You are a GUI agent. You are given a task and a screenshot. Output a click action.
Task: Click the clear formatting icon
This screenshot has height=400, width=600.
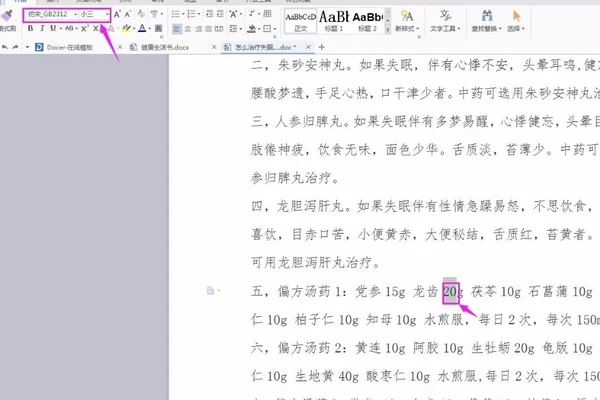[x=141, y=15]
